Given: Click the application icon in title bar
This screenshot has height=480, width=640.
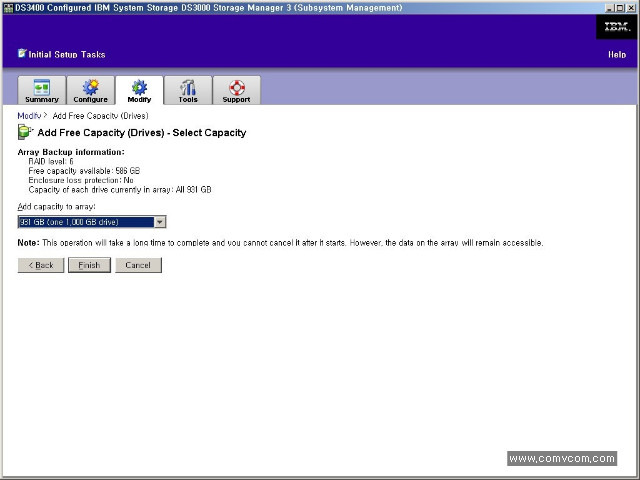Looking at the screenshot, I should click(x=8, y=8).
